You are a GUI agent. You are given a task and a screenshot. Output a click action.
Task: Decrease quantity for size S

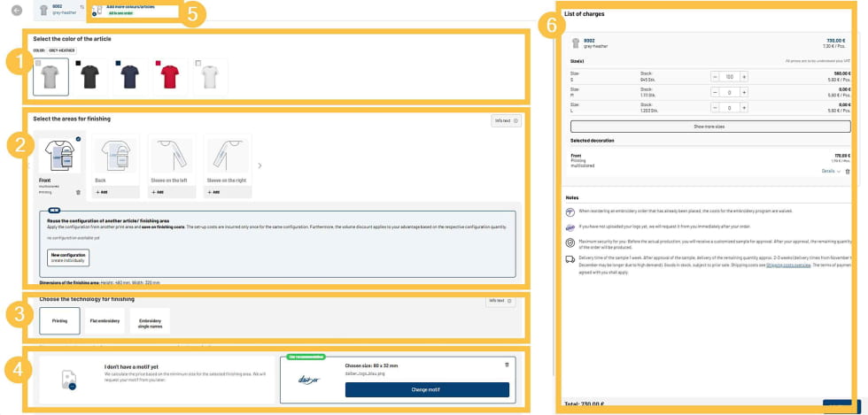click(x=716, y=77)
